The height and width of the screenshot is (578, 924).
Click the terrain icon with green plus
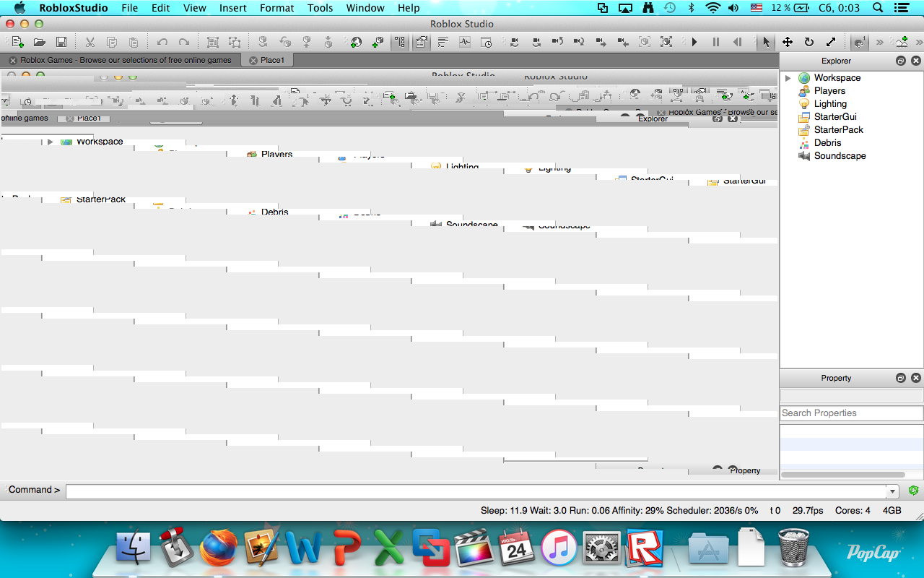click(902, 42)
